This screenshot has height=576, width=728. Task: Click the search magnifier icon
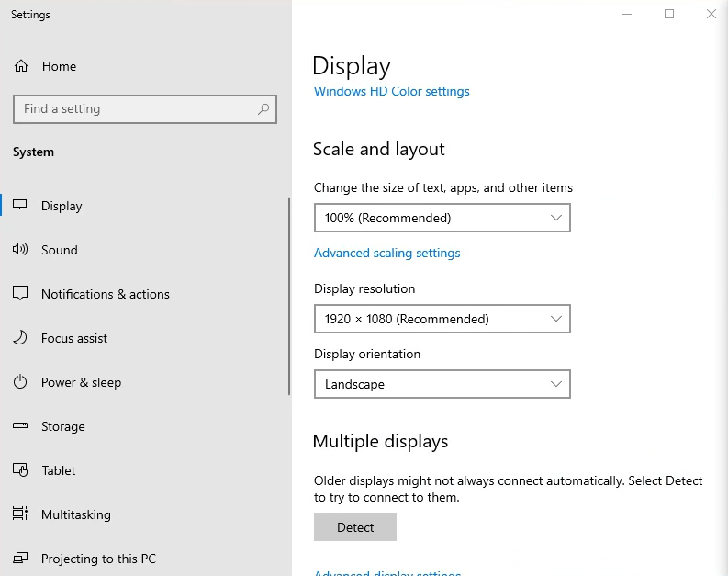(x=263, y=109)
